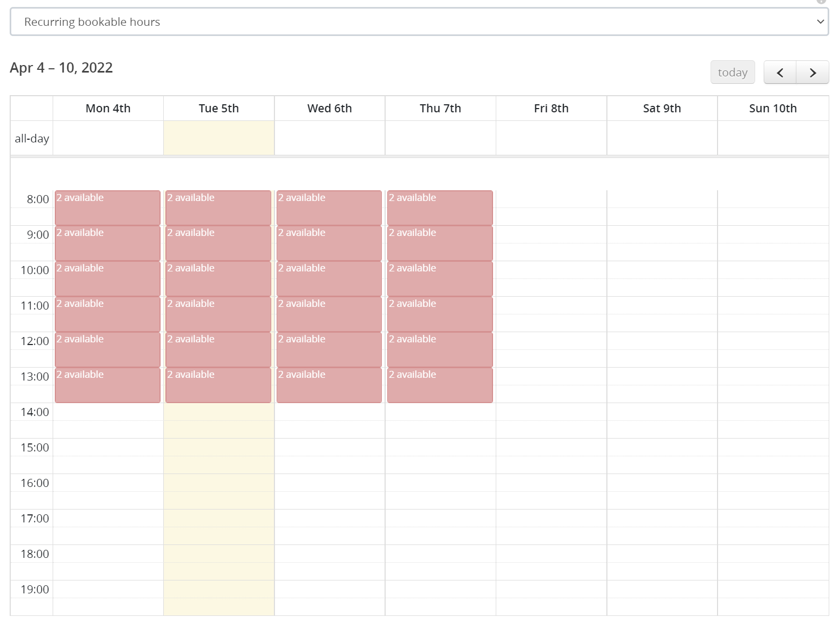This screenshot has height=624, width=840.
Task: Click the Sun 10th column header
Action: (x=772, y=109)
